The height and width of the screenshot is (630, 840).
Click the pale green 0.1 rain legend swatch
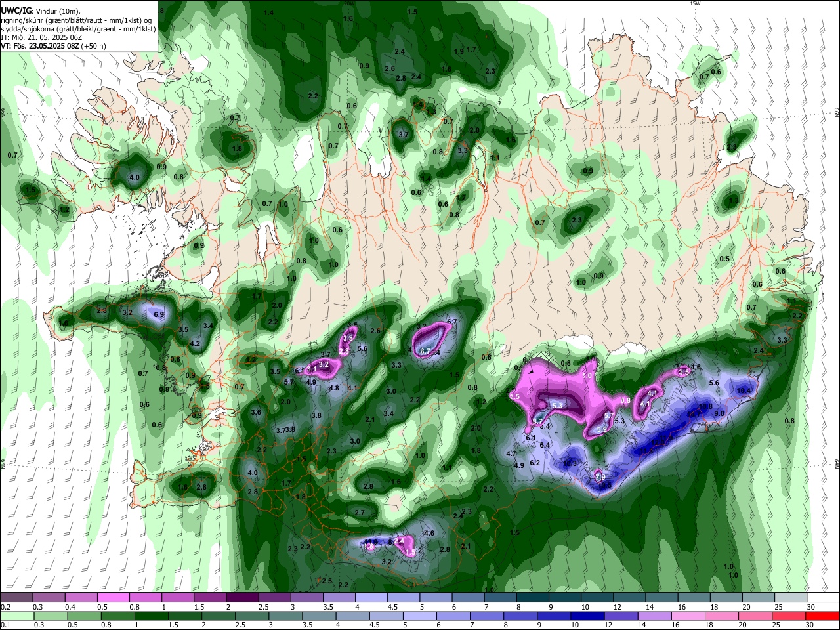click(x=17, y=616)
